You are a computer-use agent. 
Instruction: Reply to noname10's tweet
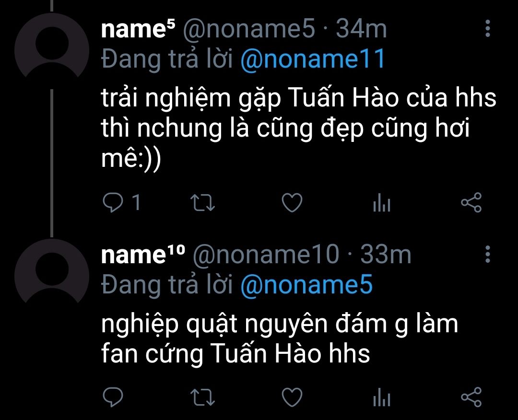pos(113,396)
